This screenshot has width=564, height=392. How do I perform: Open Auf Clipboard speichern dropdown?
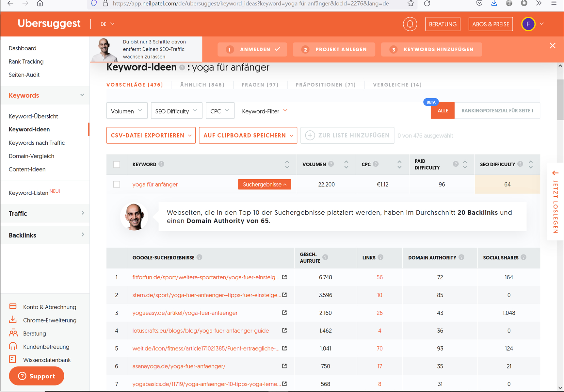[248, 135]
